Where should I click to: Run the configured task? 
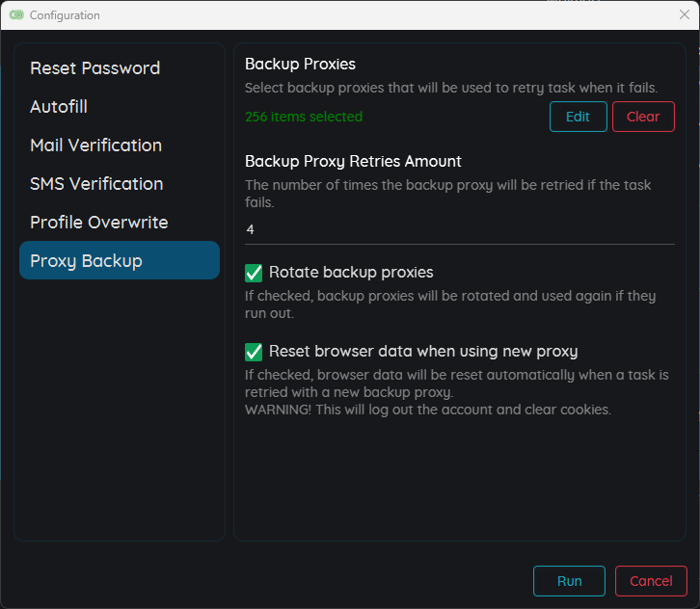[x=569, y=581]
